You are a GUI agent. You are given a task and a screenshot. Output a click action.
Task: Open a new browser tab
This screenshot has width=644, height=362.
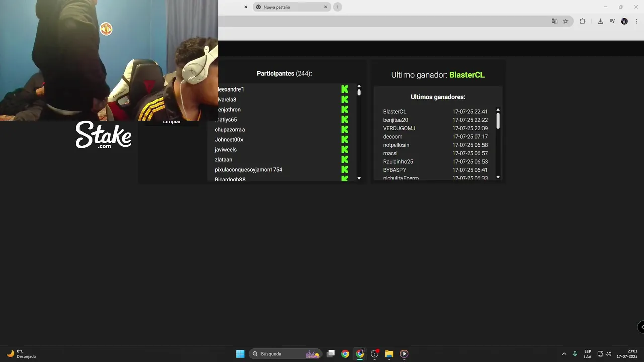pyautogui.click(x=338, y=7)
